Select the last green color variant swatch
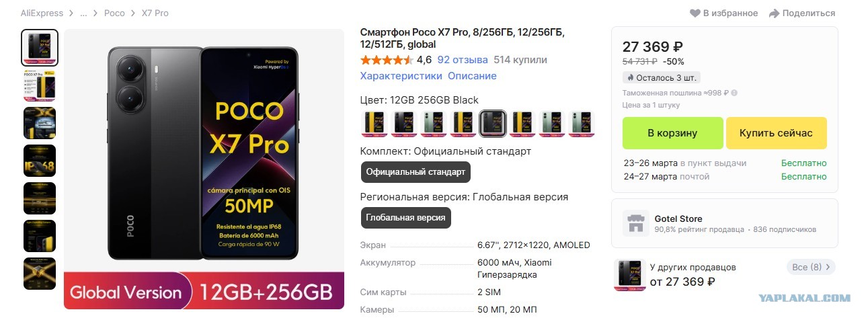 582,123
